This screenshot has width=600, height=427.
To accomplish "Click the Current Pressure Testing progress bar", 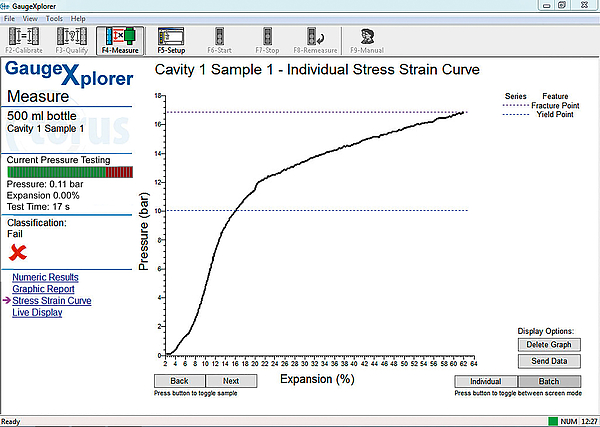I will pyautogui.click(x=69, y=172).
